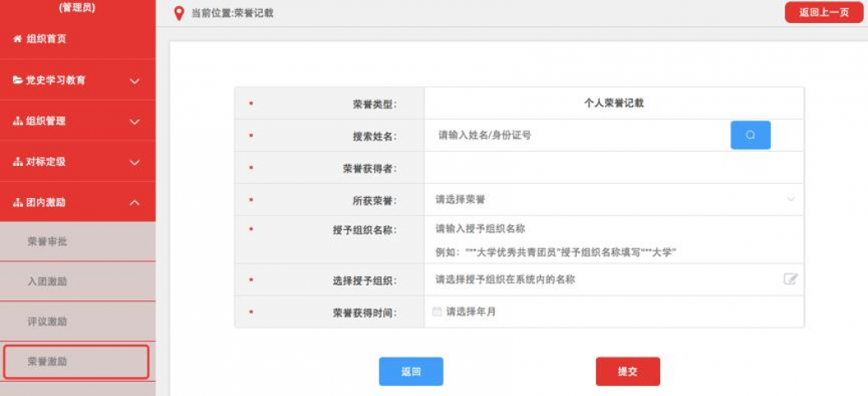This screenshot has width=868, height=396.
Task: Click the edit icon in 选择授予组织 field
Action: pos(791,279)
